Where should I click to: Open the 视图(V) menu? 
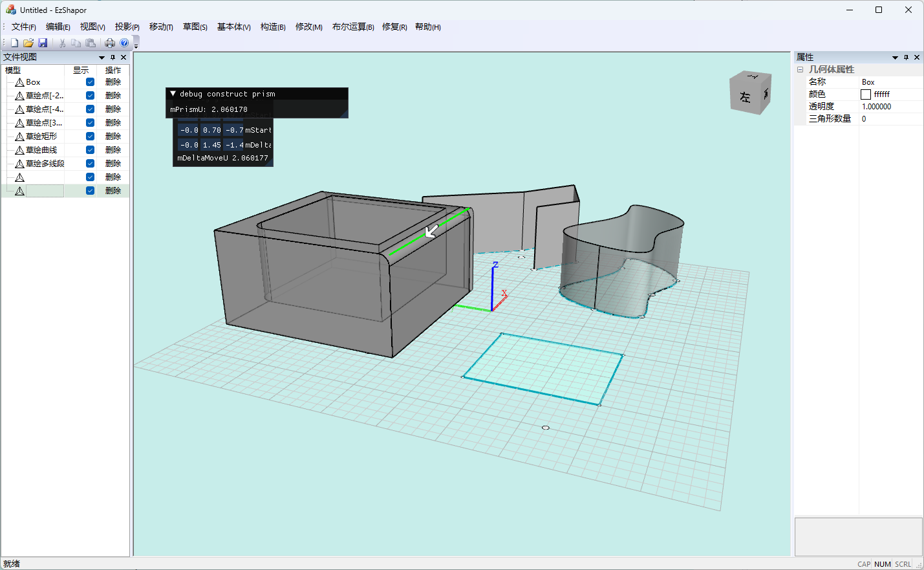[92, 27]
